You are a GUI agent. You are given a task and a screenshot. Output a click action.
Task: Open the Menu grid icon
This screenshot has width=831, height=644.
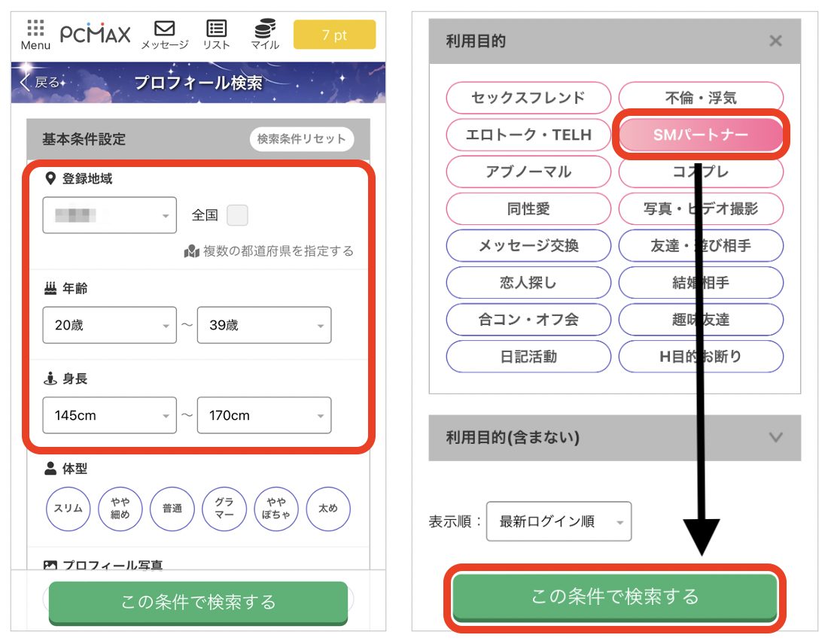pos(35,34)
